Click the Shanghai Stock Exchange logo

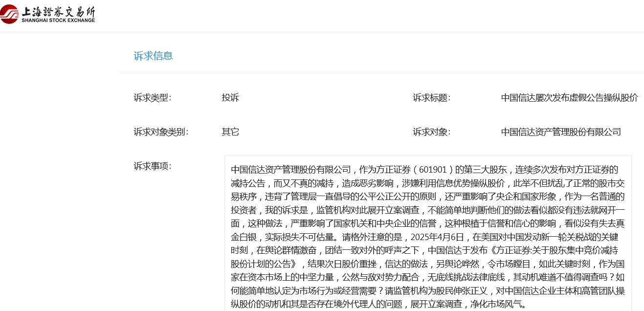coord(48,14)
